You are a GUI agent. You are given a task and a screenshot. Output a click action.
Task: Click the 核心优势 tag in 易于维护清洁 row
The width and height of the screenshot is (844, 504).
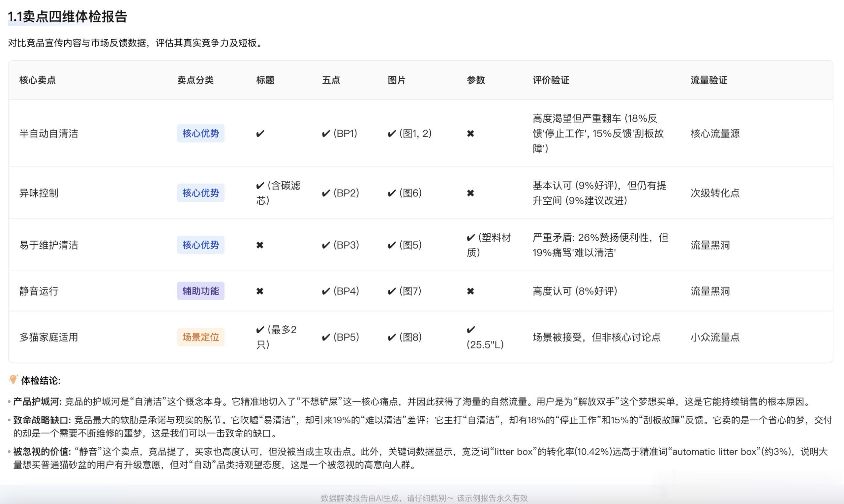(201, 245)
